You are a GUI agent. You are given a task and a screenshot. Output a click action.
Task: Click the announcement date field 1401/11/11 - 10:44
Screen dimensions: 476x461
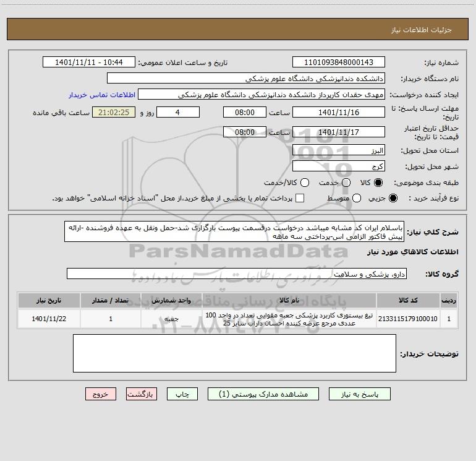89,62
